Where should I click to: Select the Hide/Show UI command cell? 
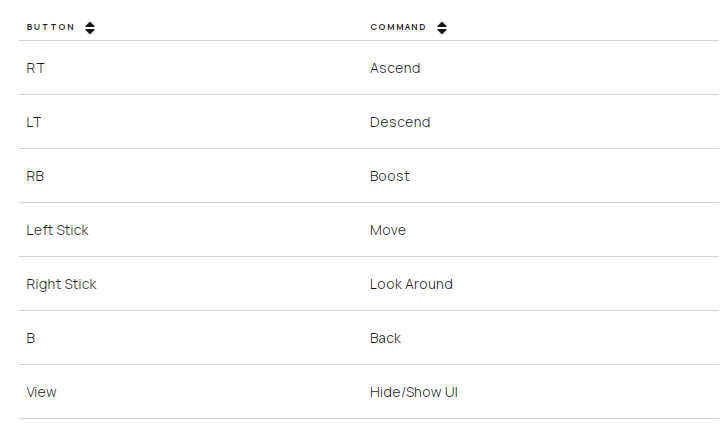(413, 392)
